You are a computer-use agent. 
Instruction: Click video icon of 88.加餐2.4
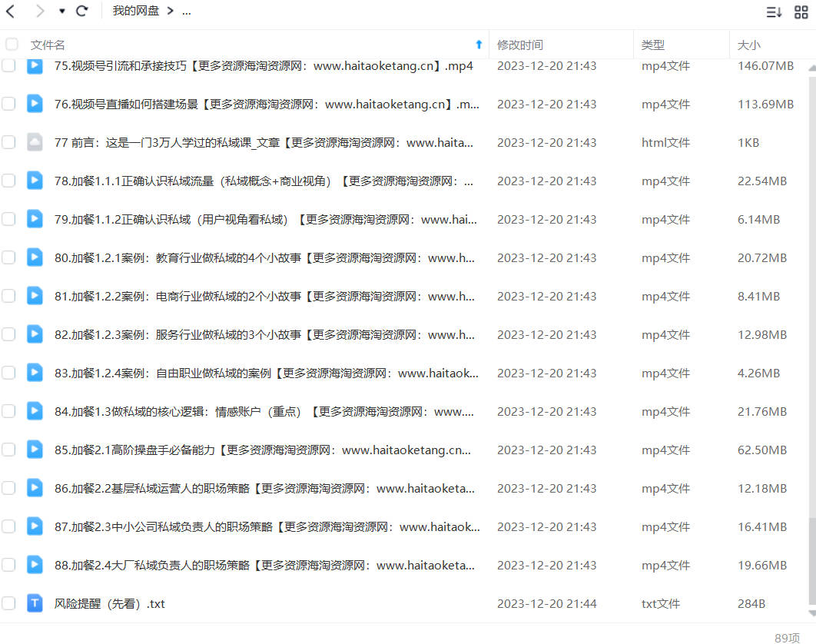[35, 565]
